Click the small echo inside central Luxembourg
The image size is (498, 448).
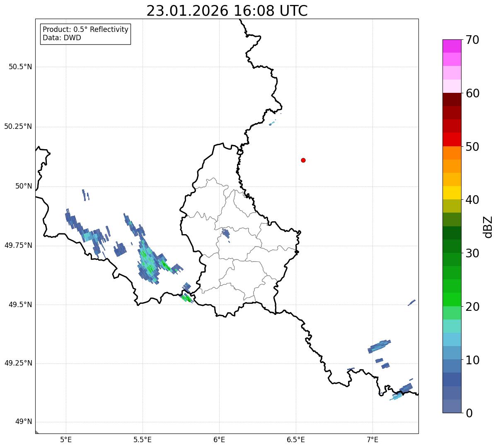pyautogui.click(x=226, y=234)
